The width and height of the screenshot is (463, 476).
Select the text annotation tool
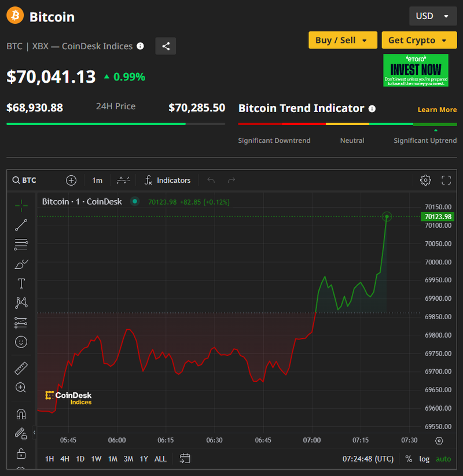click(x=21, y=283)
